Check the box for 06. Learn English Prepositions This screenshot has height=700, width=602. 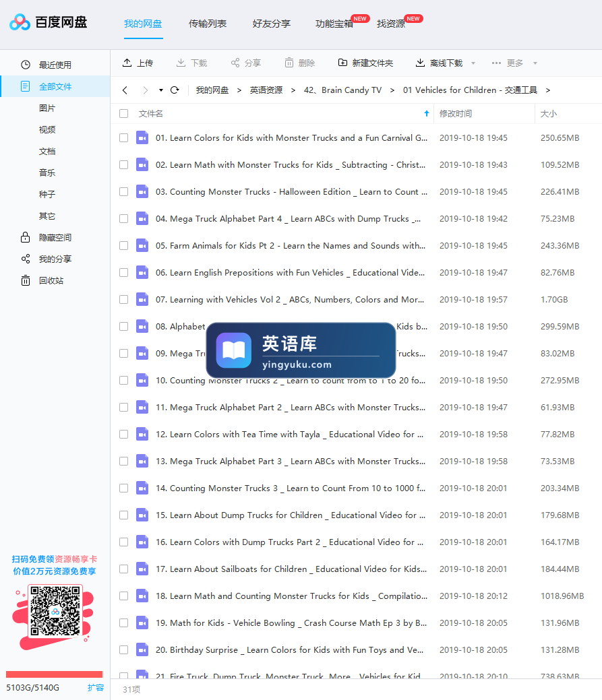tap(124, 273)
